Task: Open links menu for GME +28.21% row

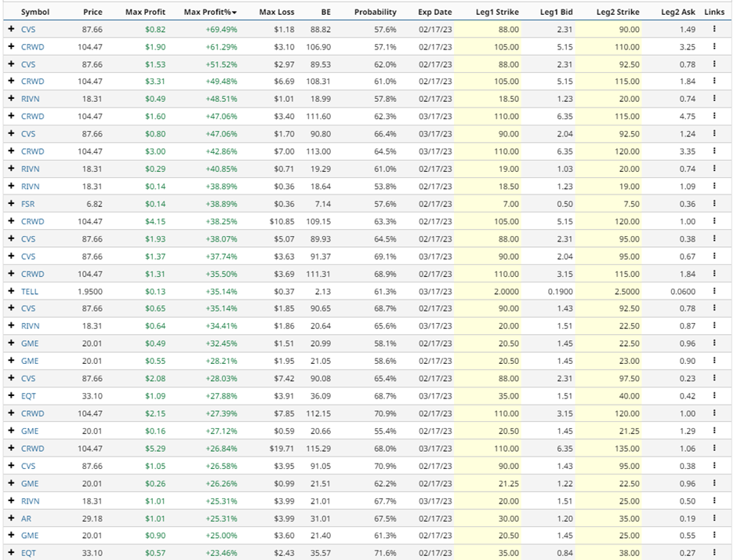Action: tap(714, 361)
